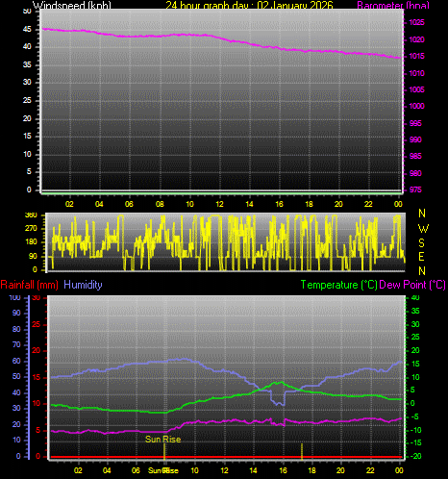Click the red 'Rainfall (mm)' legend label

pos(30,285)
